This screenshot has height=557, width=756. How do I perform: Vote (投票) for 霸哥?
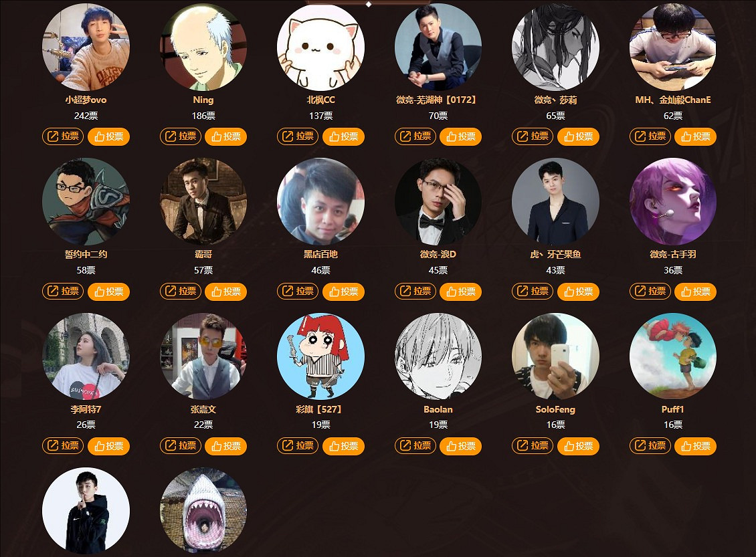225,292
